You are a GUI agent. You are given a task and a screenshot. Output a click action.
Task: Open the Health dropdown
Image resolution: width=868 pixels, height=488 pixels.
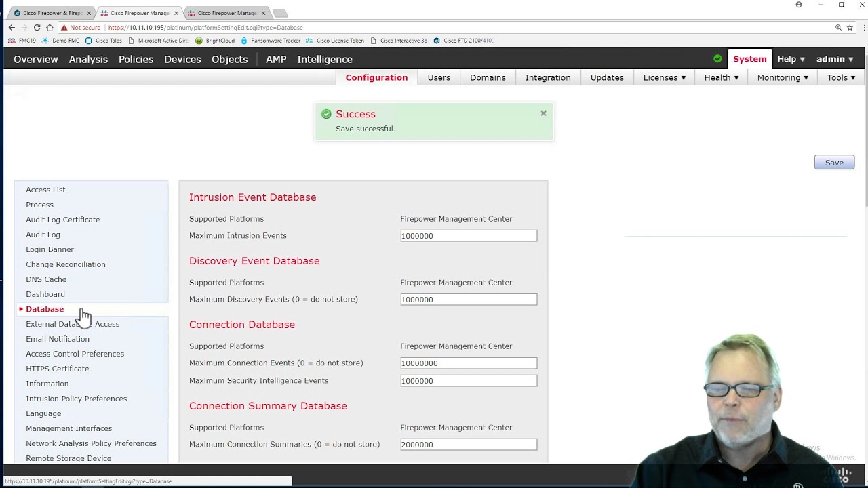722,77
